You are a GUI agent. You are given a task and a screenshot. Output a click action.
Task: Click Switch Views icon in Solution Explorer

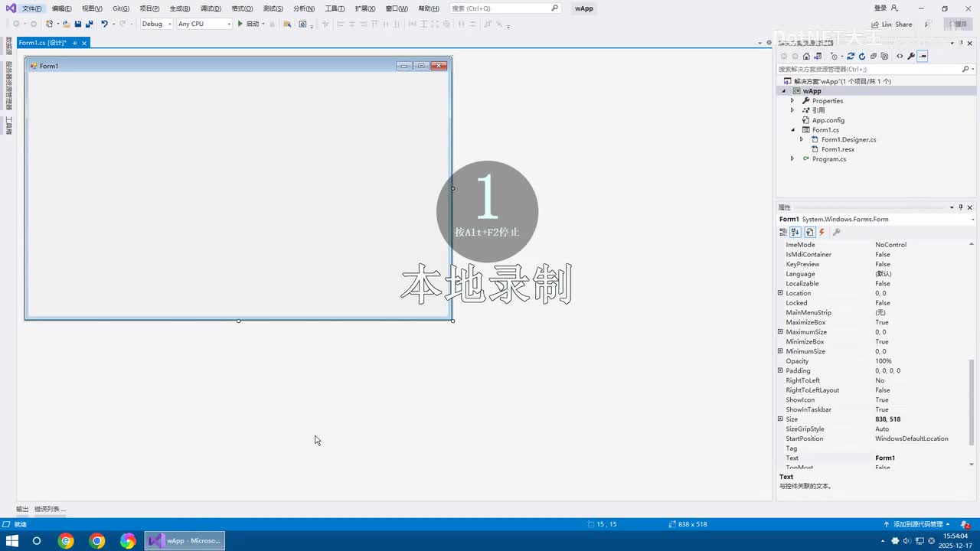click(x=818, y=56)
